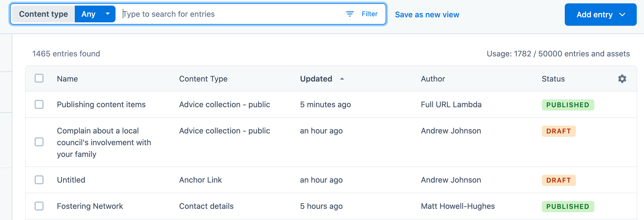Open the Fostering Network entry
This screenshot has width=644, height=220.
pos(90,206)
